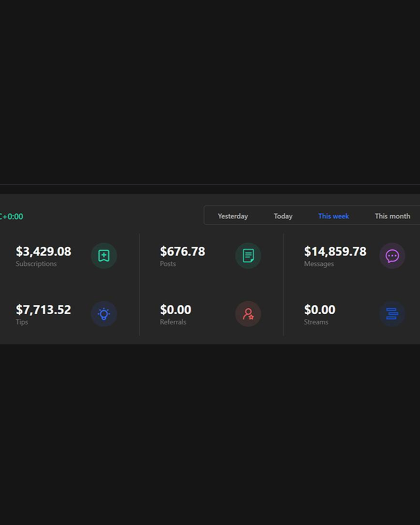Click the Posts document icon
Screen dimensions: 420x525
click(x=248, y=255)
